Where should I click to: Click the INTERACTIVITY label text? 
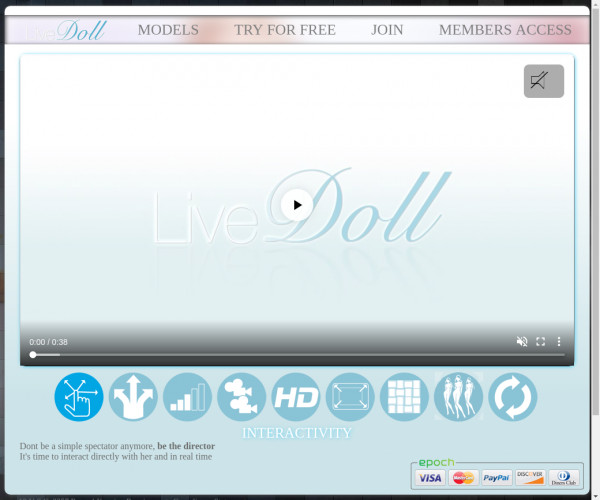pos(297,433)
